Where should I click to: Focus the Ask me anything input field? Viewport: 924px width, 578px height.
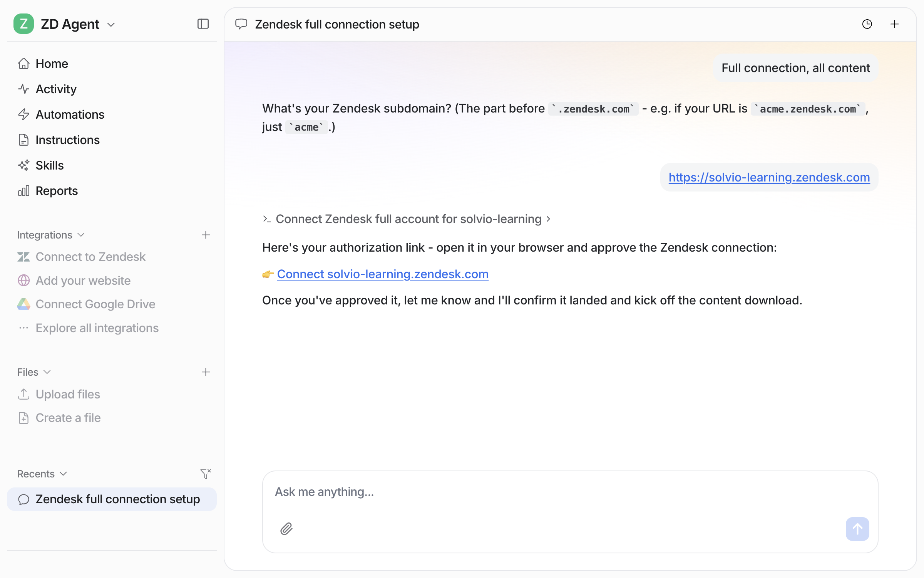pyautogui.click(x=570, y=492)
